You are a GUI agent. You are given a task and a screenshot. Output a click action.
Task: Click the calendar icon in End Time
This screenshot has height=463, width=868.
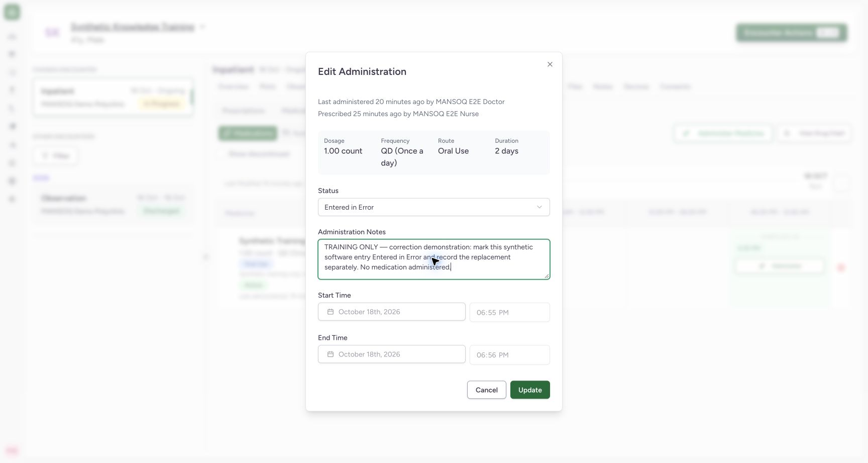pos(331,354)
